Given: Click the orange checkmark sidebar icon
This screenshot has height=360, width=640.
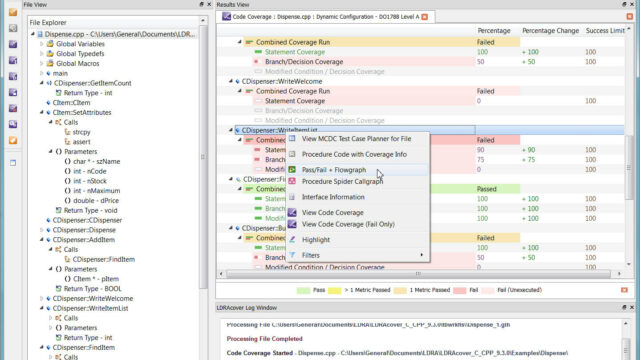Looking at the screenshot, I should 13,140.
